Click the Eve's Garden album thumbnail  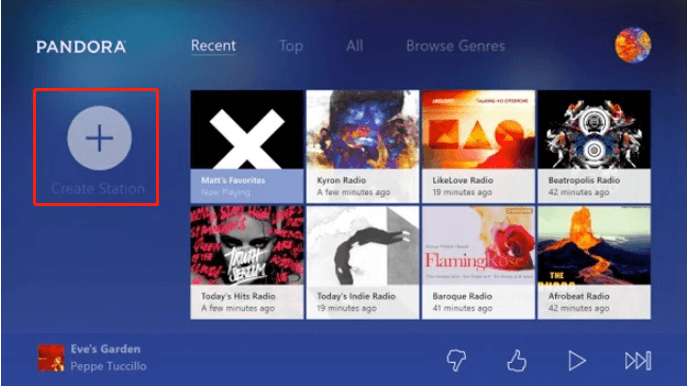click(x=51, y=358)
